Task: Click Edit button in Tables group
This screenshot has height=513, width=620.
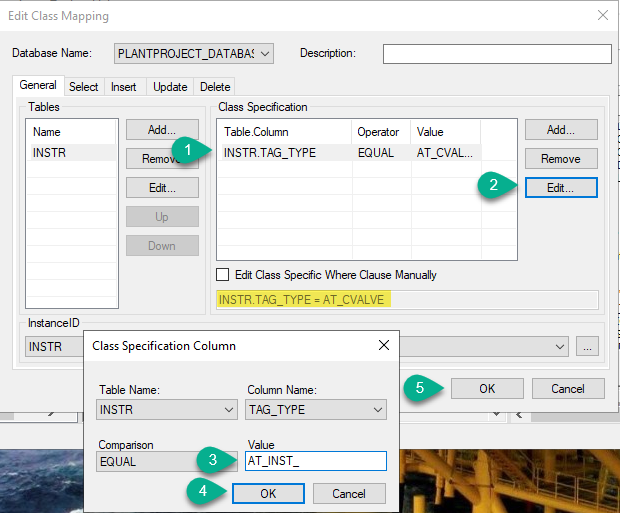Action: click(162, 187)
